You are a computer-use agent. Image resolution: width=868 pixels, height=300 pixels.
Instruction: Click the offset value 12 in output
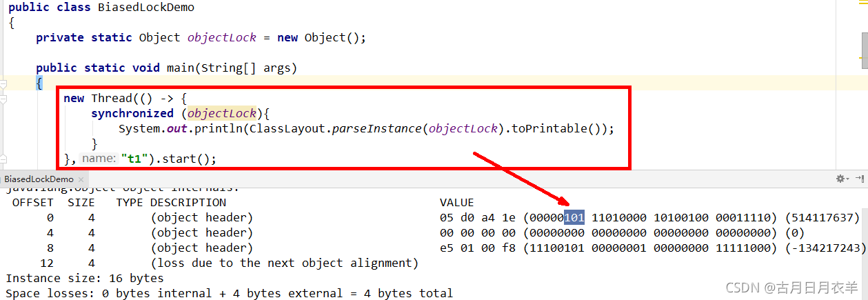(x=47, y=263)
